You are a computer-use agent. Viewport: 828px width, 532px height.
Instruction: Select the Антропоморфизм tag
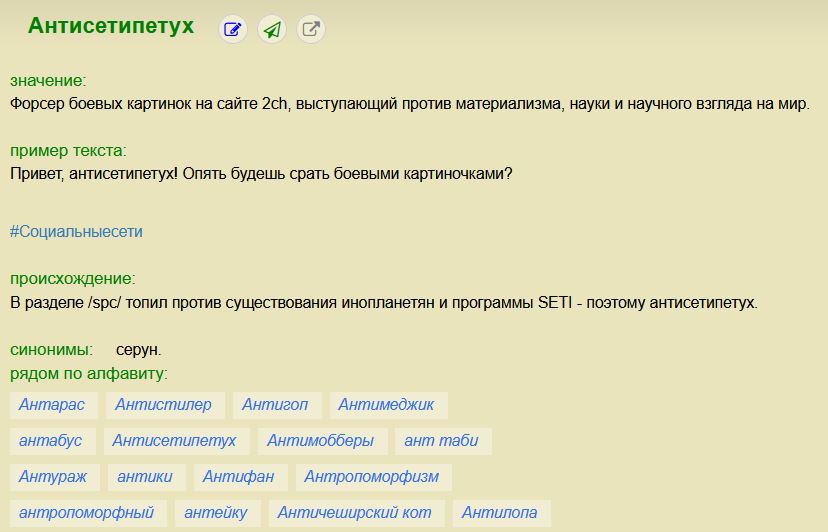(372, 477)
